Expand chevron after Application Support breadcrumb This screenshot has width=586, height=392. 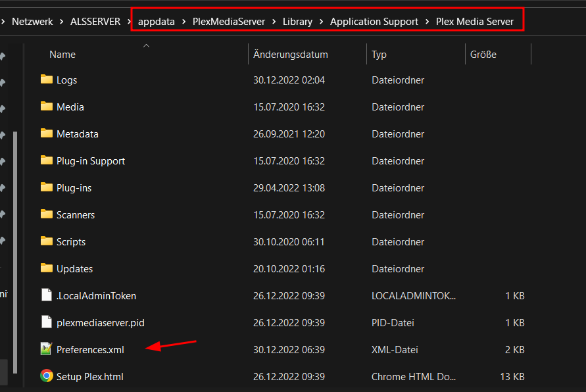(x=427, y=22)
